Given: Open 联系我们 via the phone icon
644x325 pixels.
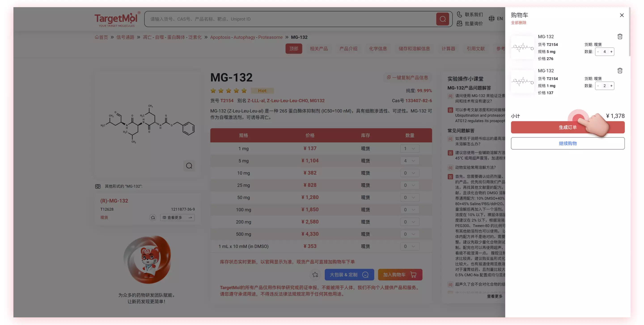Looking at the screenshot, I should (x=460, y=14).
